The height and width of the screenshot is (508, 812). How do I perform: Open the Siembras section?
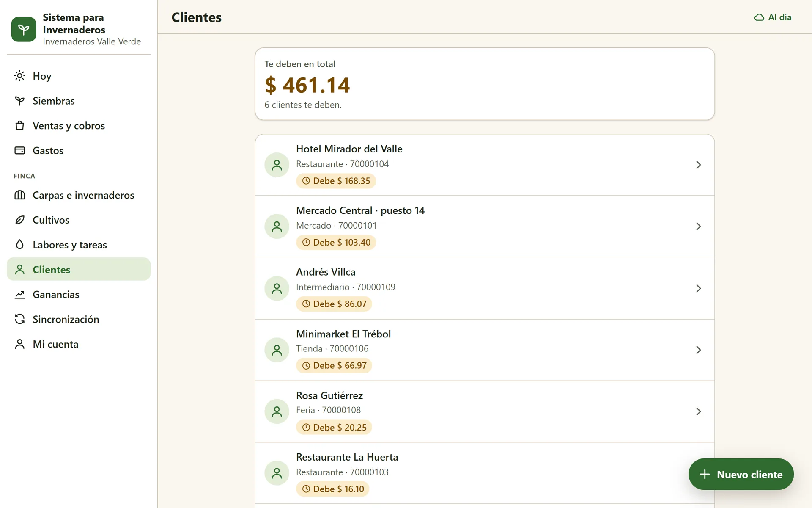pos(79,101)
